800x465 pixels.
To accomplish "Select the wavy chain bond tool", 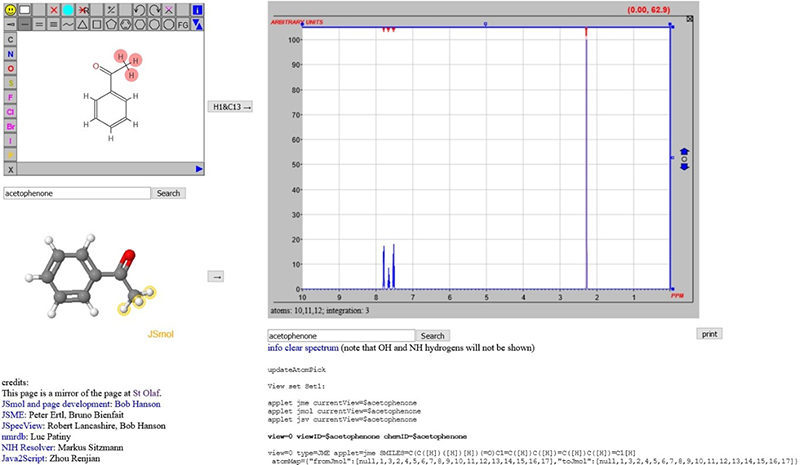I will [x=67, y=22].
